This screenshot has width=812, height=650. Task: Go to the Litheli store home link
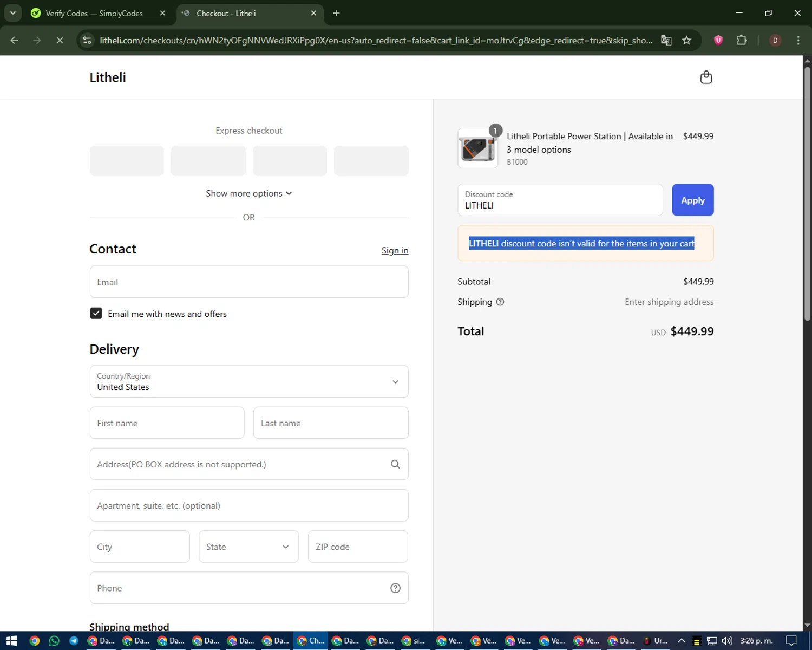108,77
